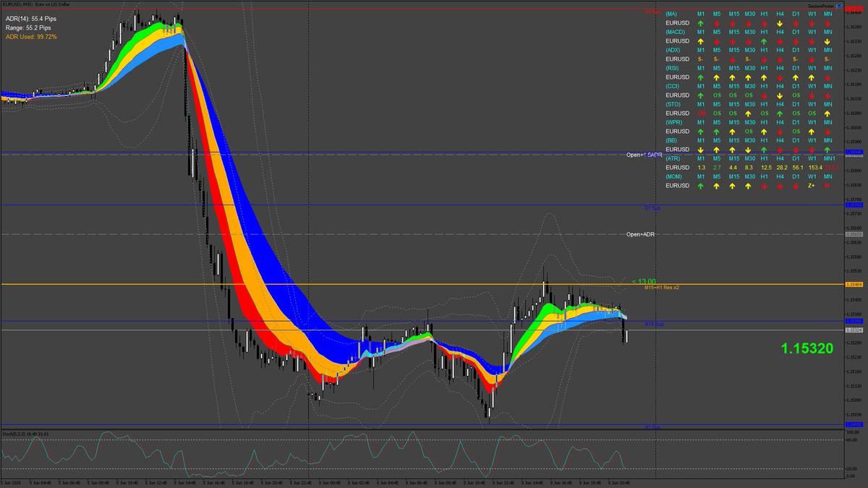Viewport: 868px width, 488px height.
Task: Click the green ATR value 2.7
Action: [x=717, y=168]
